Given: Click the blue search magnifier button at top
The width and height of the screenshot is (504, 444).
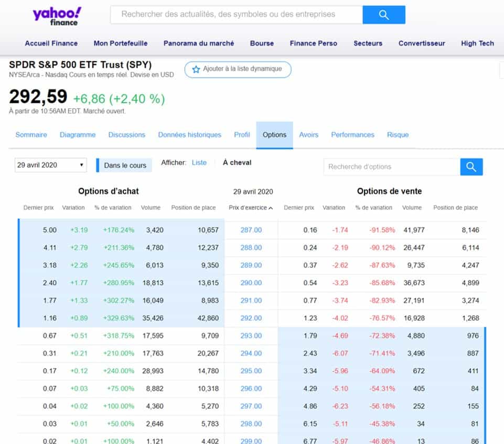Looking at the screenshot, I should tap(383, 15).
